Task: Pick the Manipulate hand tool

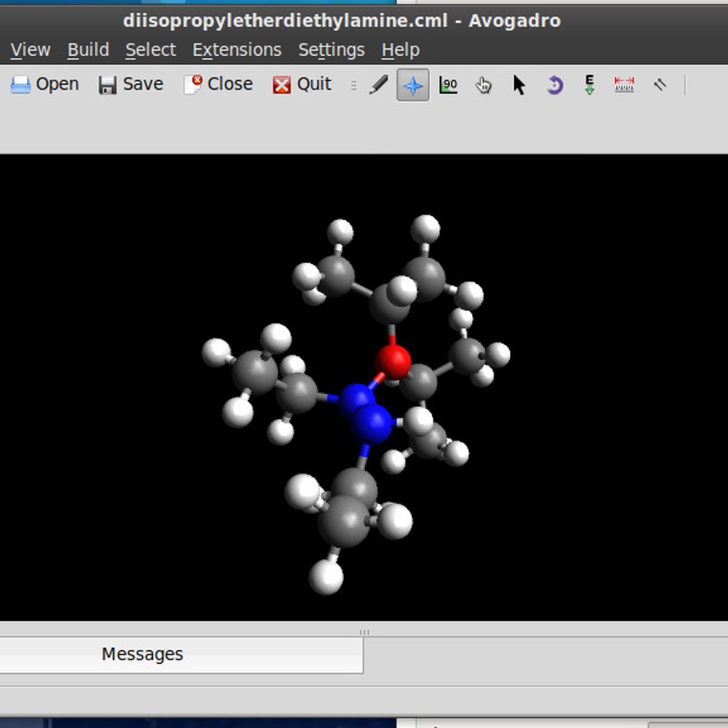Action: (x=483, y=84)
